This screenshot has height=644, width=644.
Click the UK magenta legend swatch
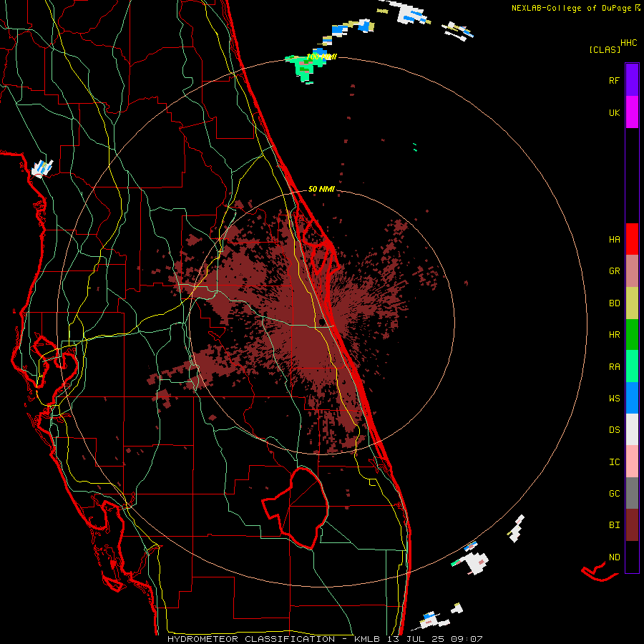(632, 112)
